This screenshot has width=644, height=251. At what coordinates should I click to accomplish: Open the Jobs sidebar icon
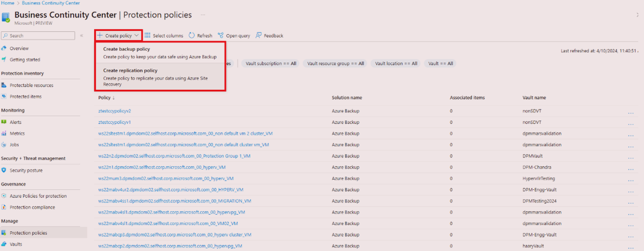pos(4,145)
